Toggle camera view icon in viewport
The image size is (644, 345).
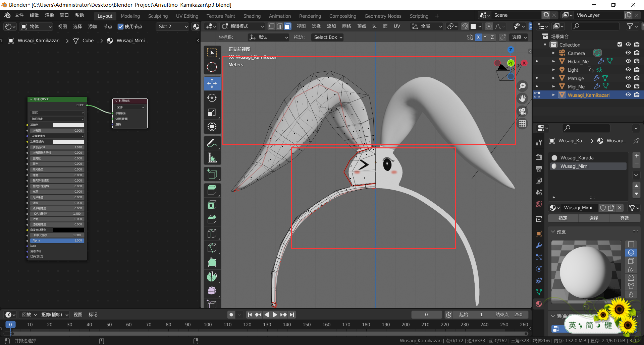(x=522, y=111)
